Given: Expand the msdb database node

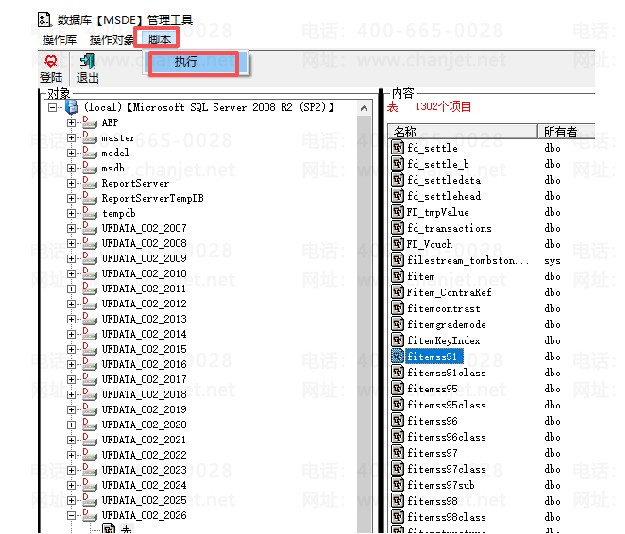Looking at the screenshot, I should (71, 168).
